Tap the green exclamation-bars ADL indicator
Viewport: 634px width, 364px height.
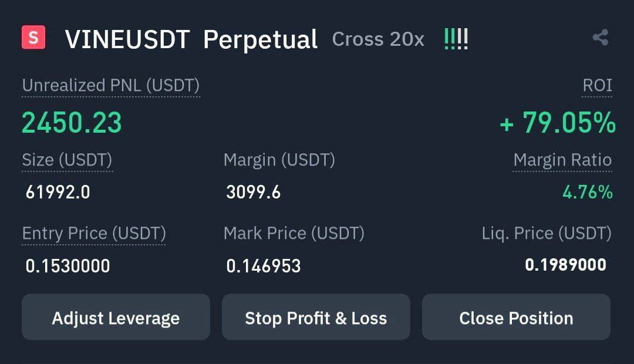[x=456, y=39]
